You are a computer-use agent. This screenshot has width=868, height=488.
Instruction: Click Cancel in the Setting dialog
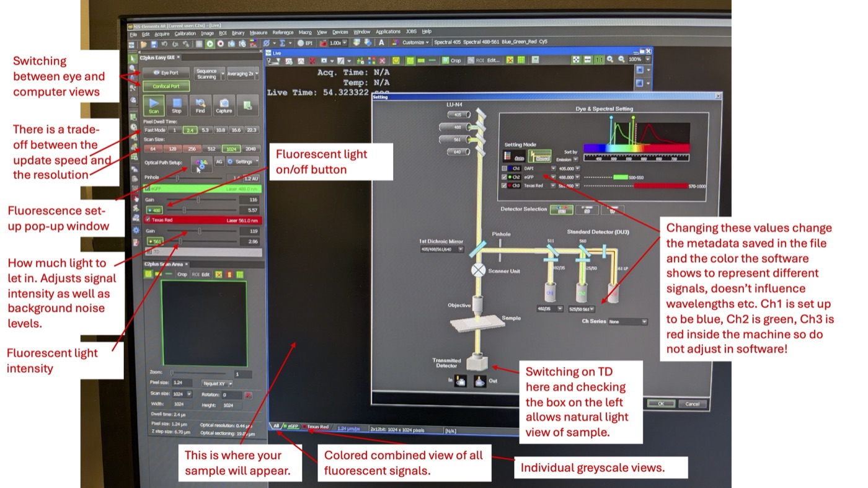click(692, 404)
